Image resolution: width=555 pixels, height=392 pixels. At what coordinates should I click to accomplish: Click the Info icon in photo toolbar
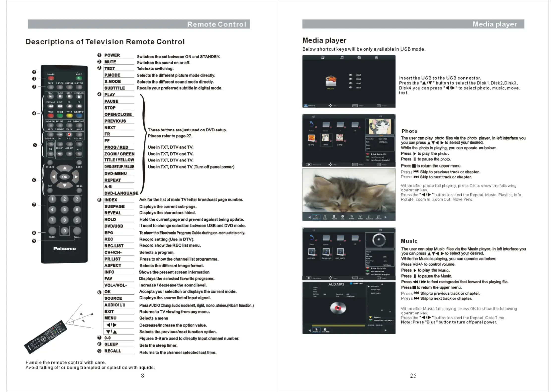pos(343,216)
